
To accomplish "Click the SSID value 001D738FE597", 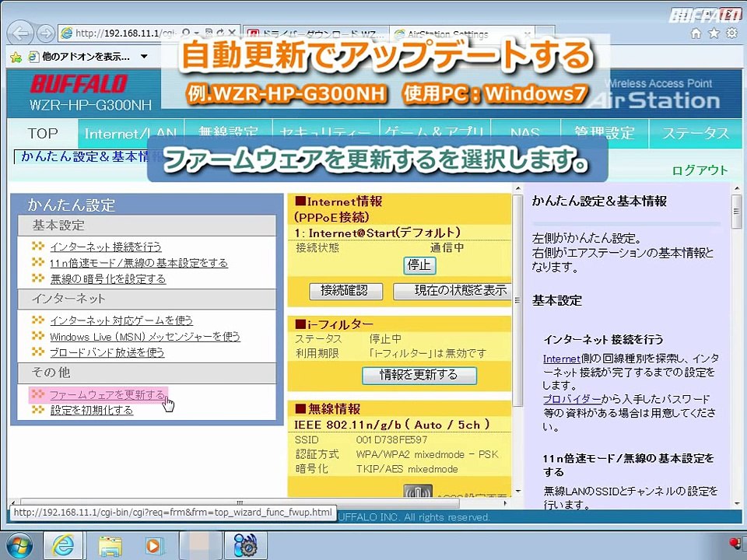I will coord(391,439).
